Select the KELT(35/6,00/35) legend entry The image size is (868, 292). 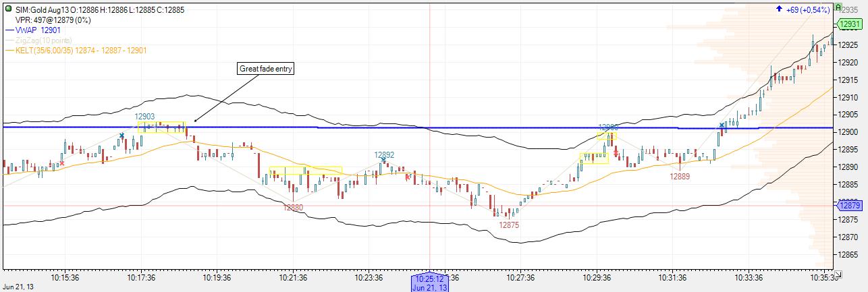(76, 51)
